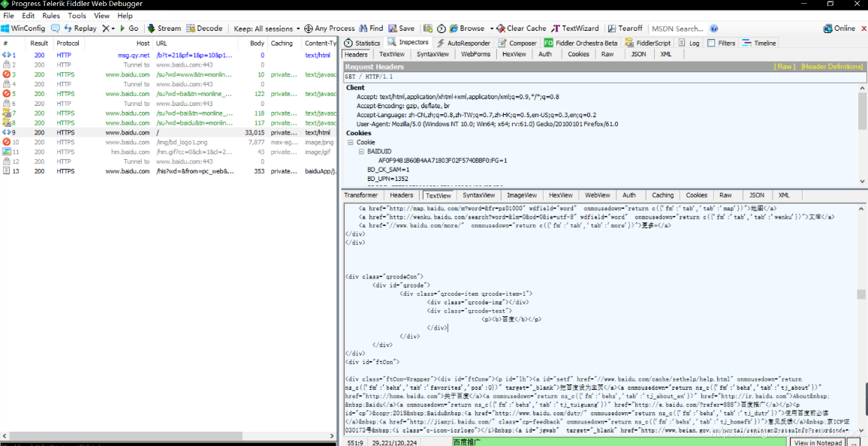
Task: Open the Help menu
Action: 125,16
